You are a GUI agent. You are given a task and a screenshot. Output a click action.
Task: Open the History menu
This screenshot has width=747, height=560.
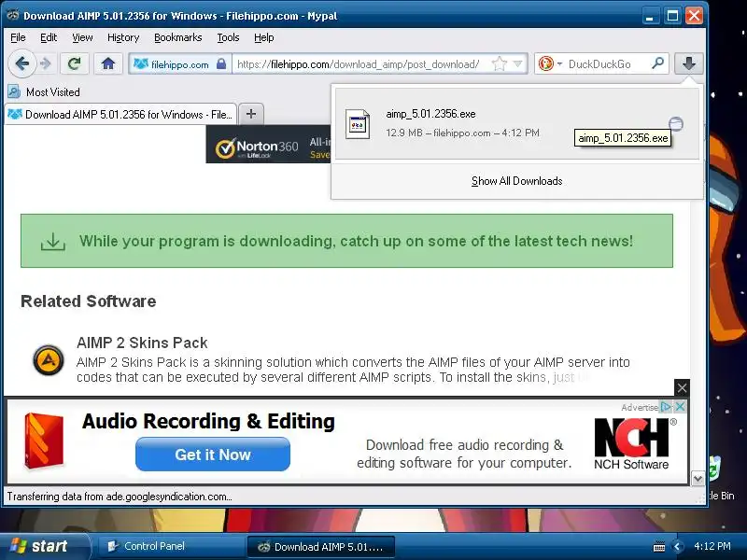tap(123, 37)
